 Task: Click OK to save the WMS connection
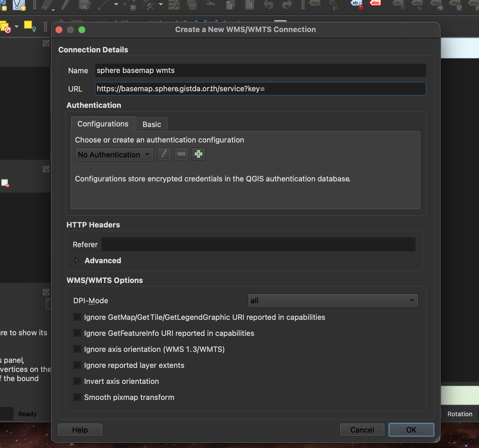point(411,429)
